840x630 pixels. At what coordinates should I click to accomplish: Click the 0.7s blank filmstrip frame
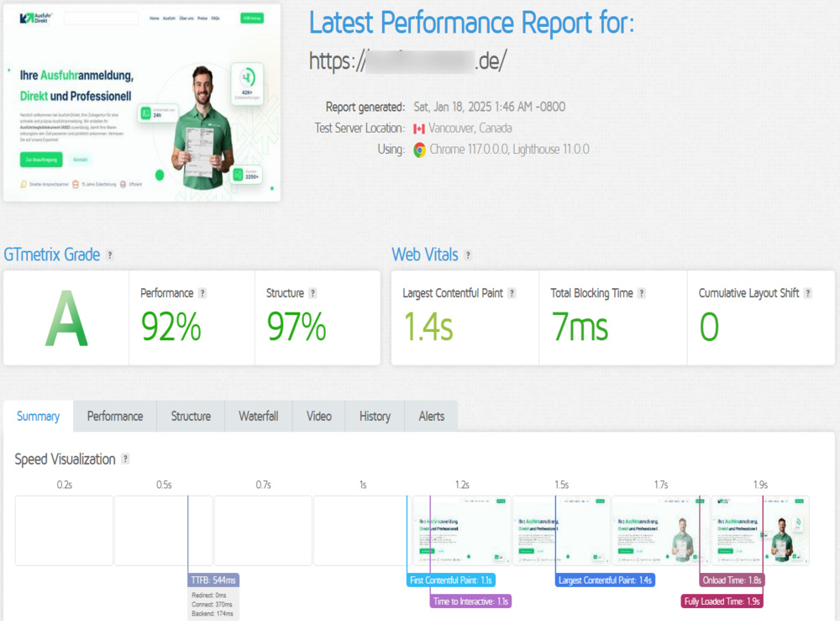tap(263, 530)
